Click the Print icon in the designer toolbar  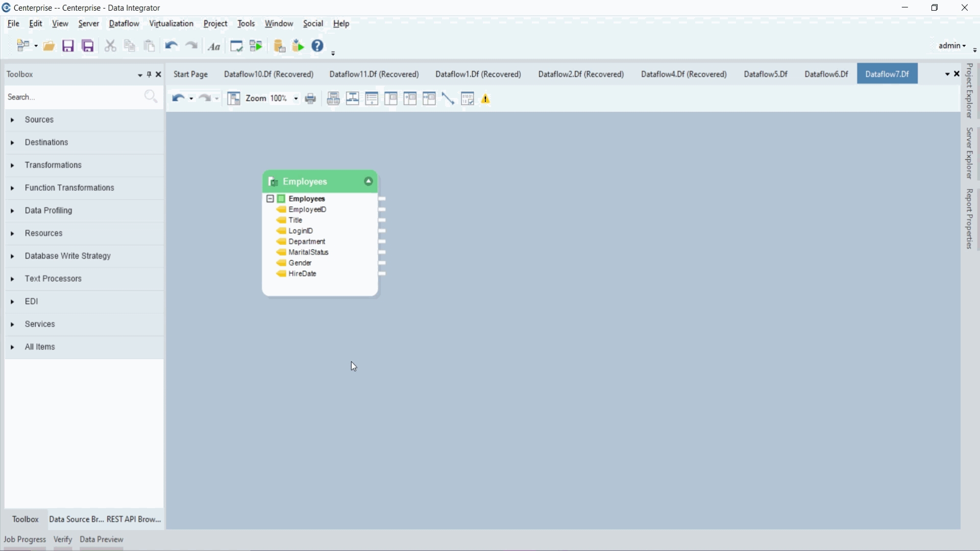click(310, 98)
